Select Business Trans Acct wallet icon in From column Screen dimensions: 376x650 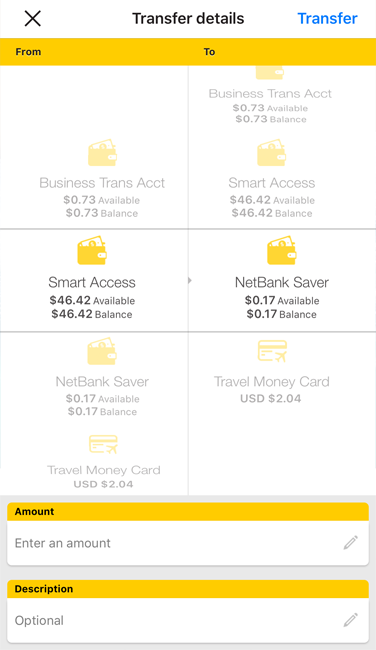click(102, 153)
